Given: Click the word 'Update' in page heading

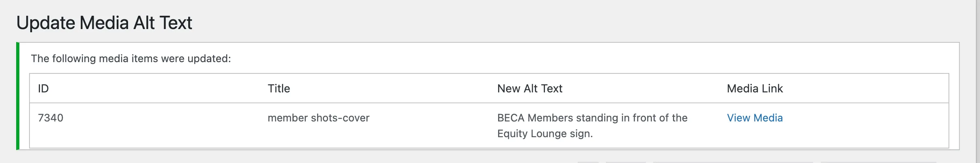Looking at the screenshot, I should coord(46,23).
